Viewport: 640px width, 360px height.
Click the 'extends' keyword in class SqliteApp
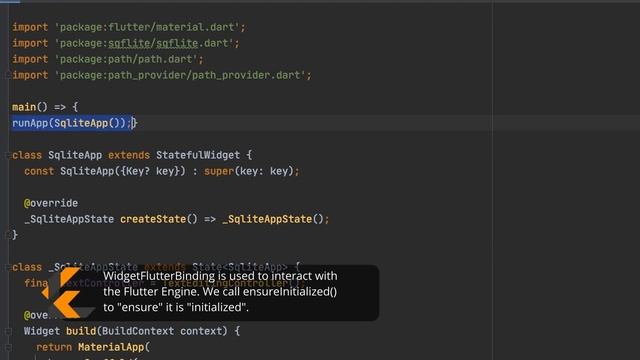(129, 155)
